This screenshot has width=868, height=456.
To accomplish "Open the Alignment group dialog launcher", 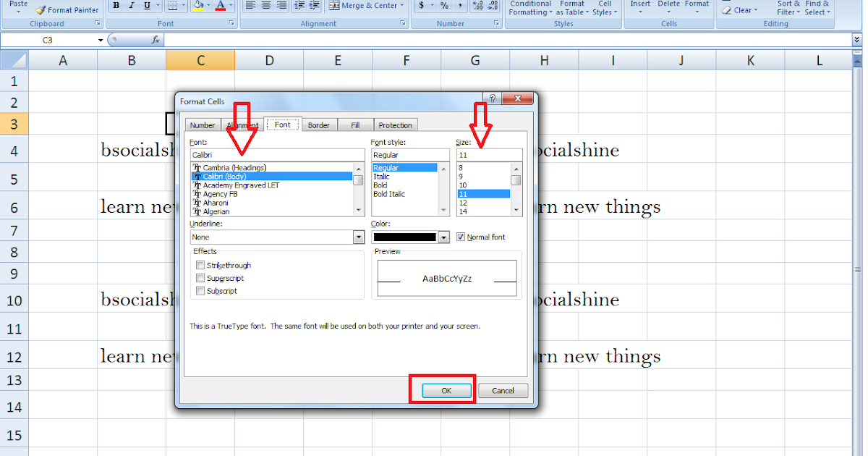I will pos(403,24).
